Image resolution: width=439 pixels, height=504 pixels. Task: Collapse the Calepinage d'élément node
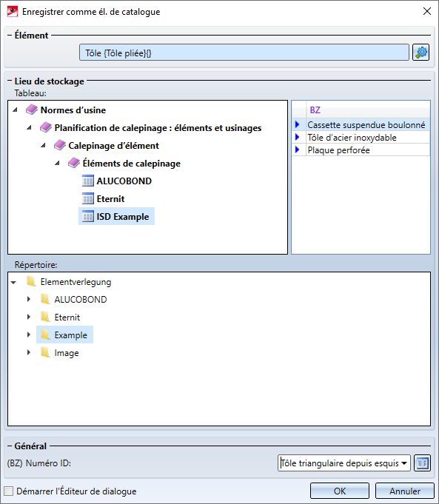(x=43, y=145)
